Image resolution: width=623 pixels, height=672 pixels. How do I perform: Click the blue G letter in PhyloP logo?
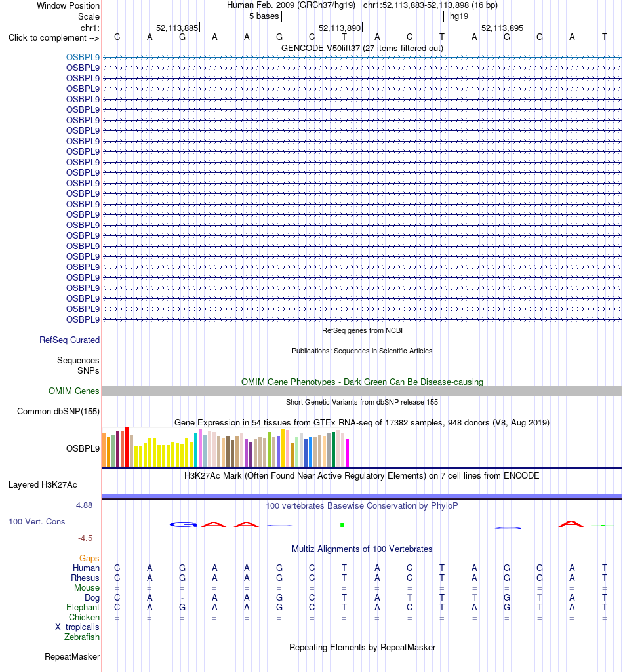[x=183, y=524]
